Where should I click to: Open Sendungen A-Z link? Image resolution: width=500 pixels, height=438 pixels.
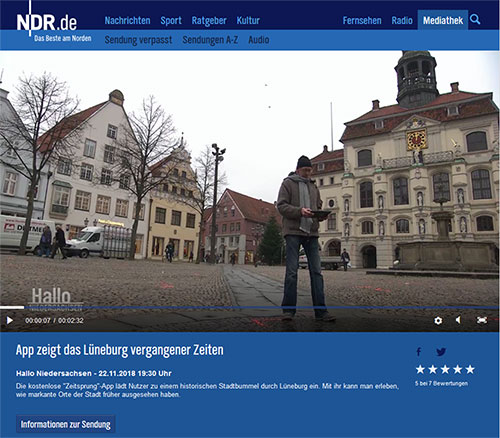point(210,40)
